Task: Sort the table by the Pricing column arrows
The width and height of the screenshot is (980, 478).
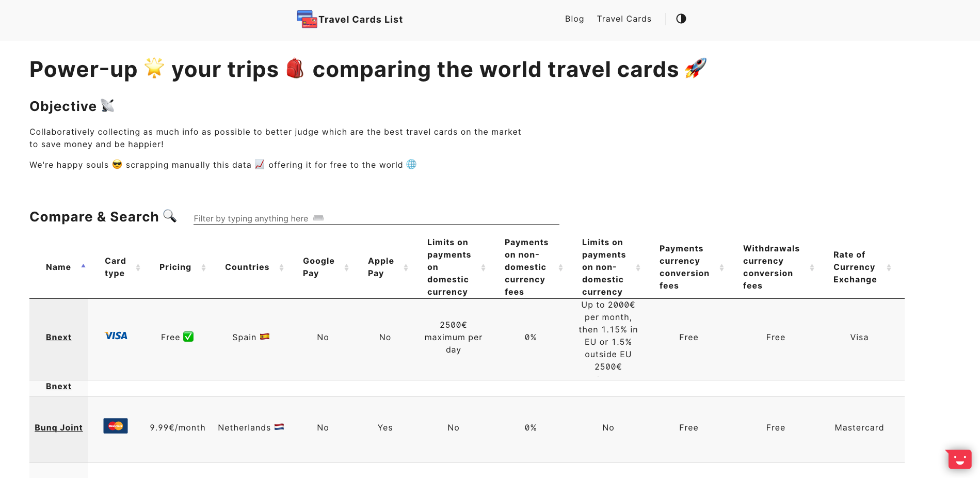Action: pos(203,267)
